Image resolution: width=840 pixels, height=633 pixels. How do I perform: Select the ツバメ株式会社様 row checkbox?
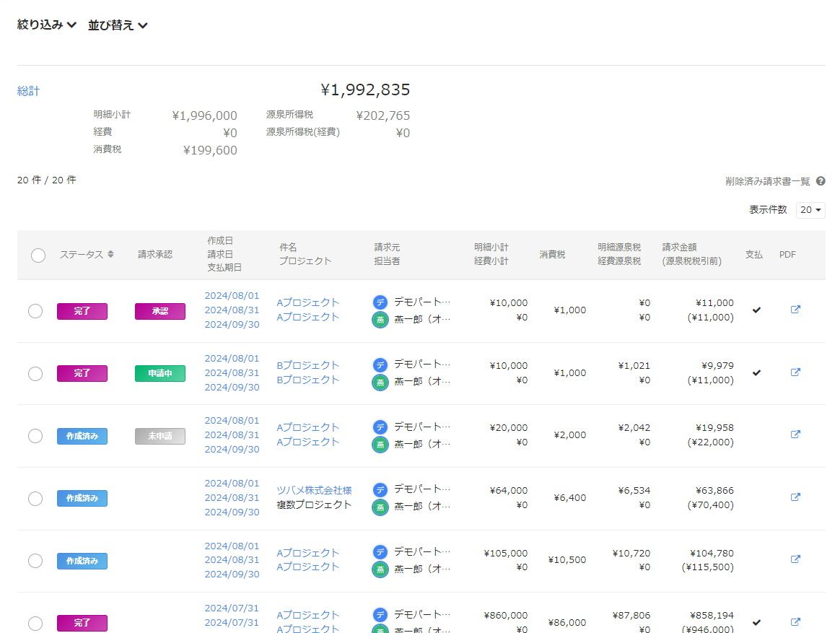point(35,499)
